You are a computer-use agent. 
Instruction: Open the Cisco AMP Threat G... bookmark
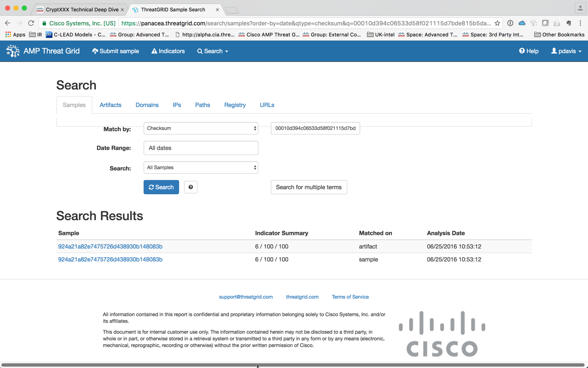point(269,35)
